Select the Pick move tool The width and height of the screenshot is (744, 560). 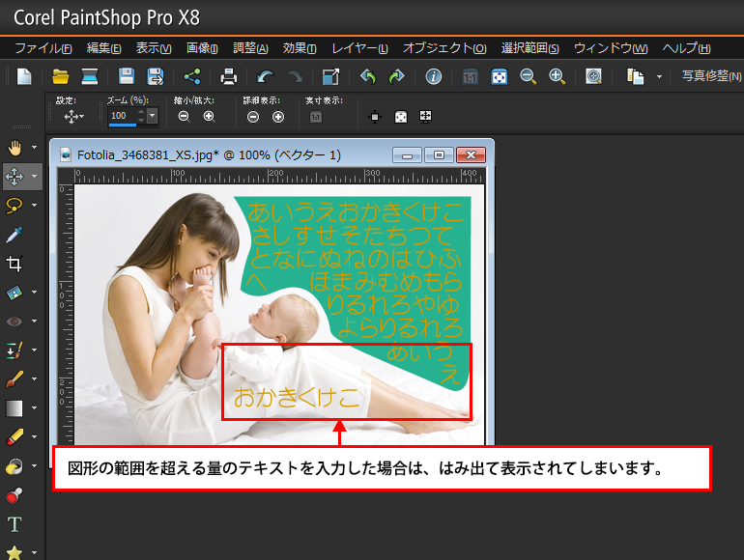point(14,177)
